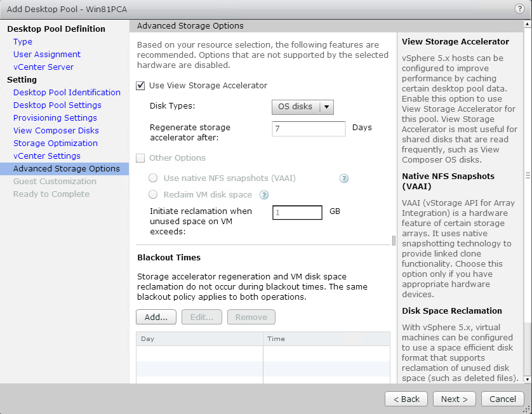Open the Disk Types OS disks dropdown
Viewport: 532px width, 414px height.
click(x=303, y=107)
